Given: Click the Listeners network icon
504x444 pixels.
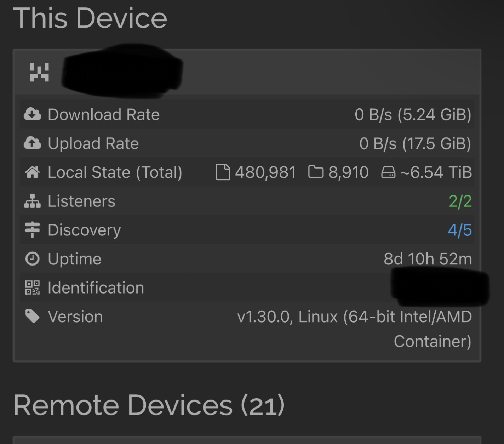Looking at the screenshot, I should (33, 201).
